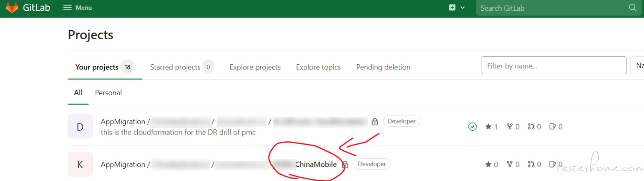Open the project avatar D
The height and width of the screenshot is (181, 644).
click(x=80, y=127)
